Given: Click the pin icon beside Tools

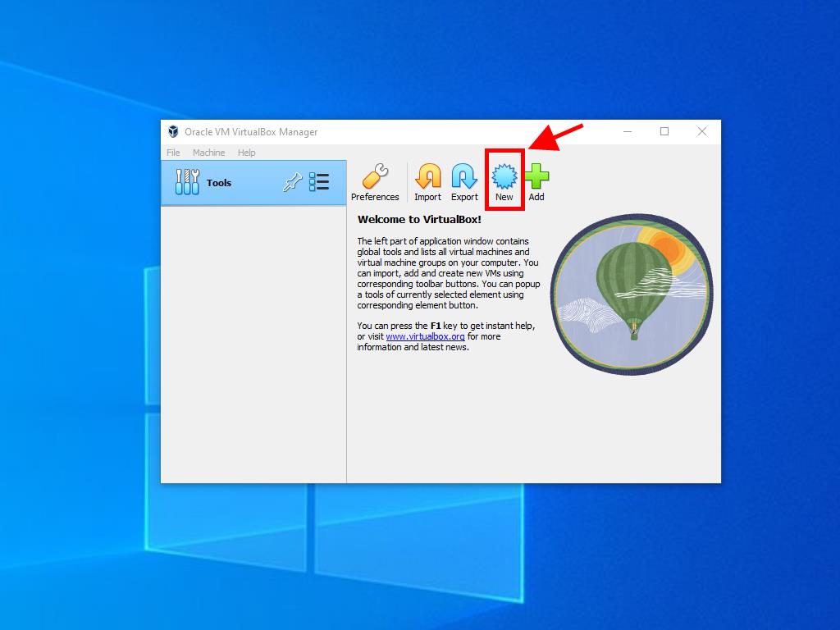Looking at the screenshot, I should coord(292,183).
